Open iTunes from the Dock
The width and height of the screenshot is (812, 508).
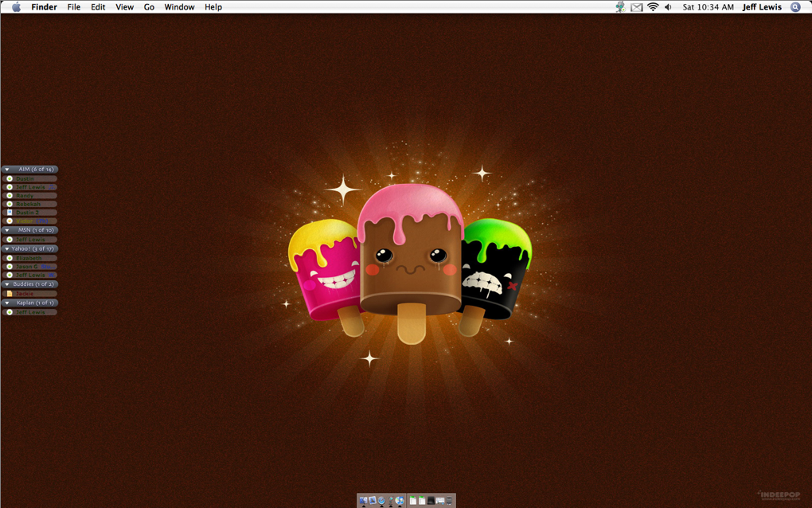click(x=400, y=500)
